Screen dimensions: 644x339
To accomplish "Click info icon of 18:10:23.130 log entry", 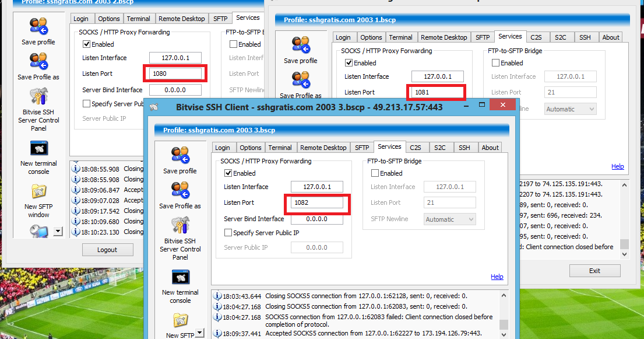I will pos(76,232).
